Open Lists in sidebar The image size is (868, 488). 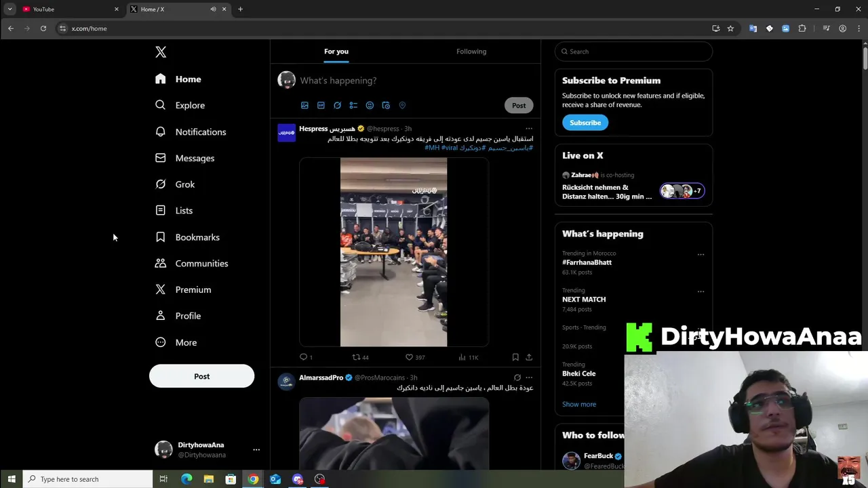tap(174, 211)
